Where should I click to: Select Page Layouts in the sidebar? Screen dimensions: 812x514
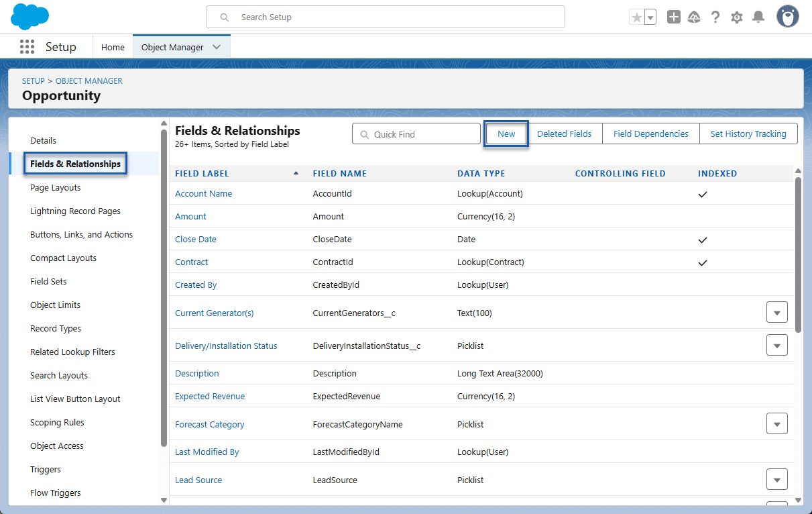point(56,188)
